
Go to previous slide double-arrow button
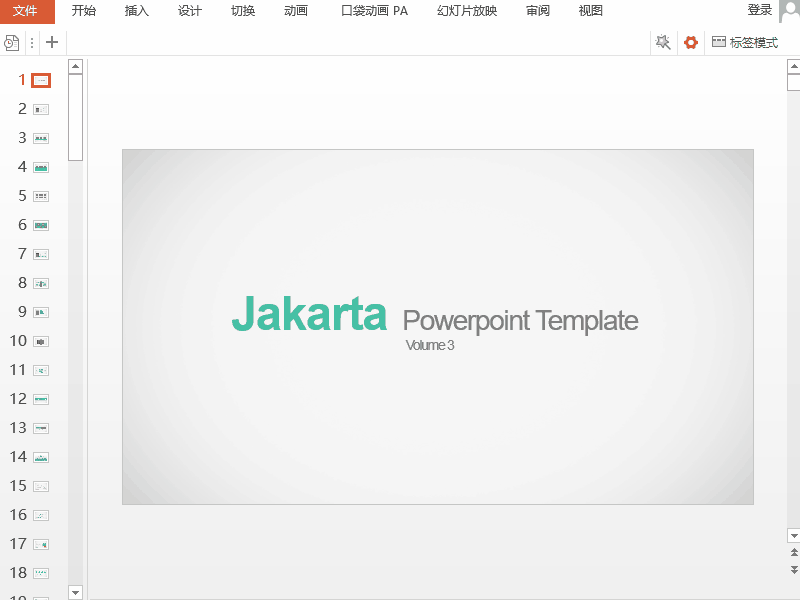pos(794,553)
